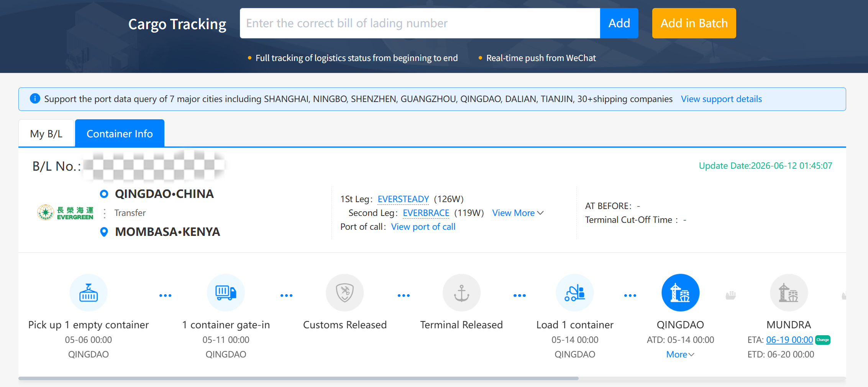This screenshot has height=387, width=868.
Task: Open the View port of call link
Action: coord(423,227)
